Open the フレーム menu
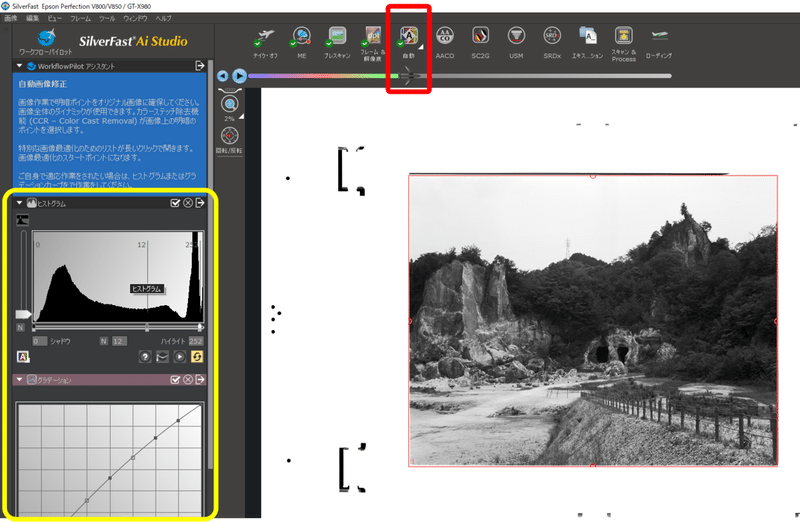 [81, 18]
